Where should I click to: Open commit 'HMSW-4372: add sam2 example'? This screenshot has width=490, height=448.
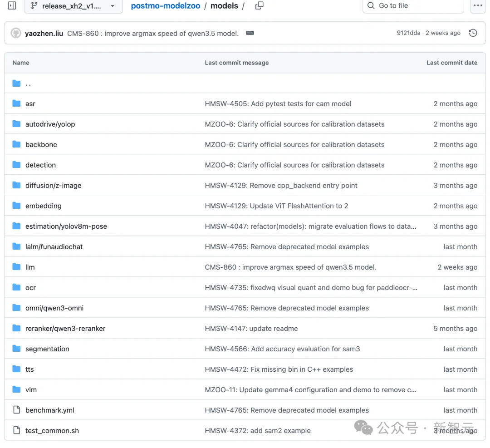tap(258, 430)
